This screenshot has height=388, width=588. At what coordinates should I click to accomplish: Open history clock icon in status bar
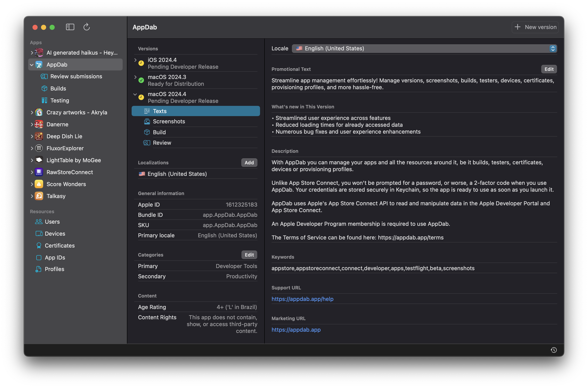(554, 350)
